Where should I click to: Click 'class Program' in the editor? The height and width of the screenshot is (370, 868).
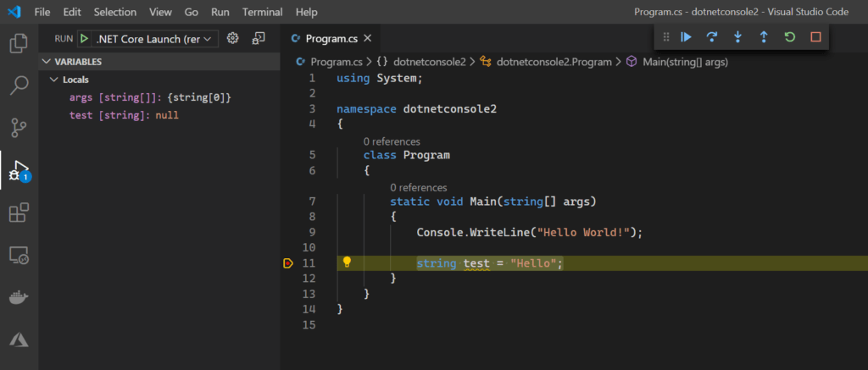pos(407,155)
